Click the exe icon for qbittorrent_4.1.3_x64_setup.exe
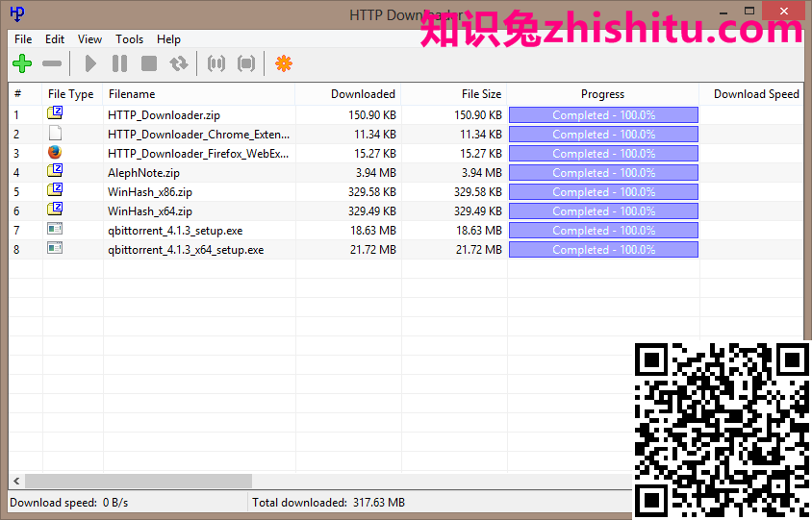This screenshot has height=520, width=812. [55, 248]
